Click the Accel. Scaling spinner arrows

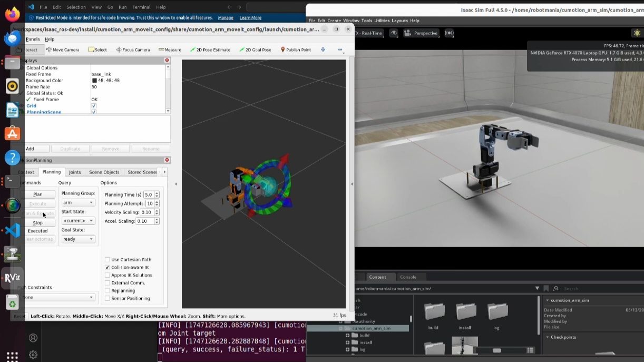click(157, 221)
